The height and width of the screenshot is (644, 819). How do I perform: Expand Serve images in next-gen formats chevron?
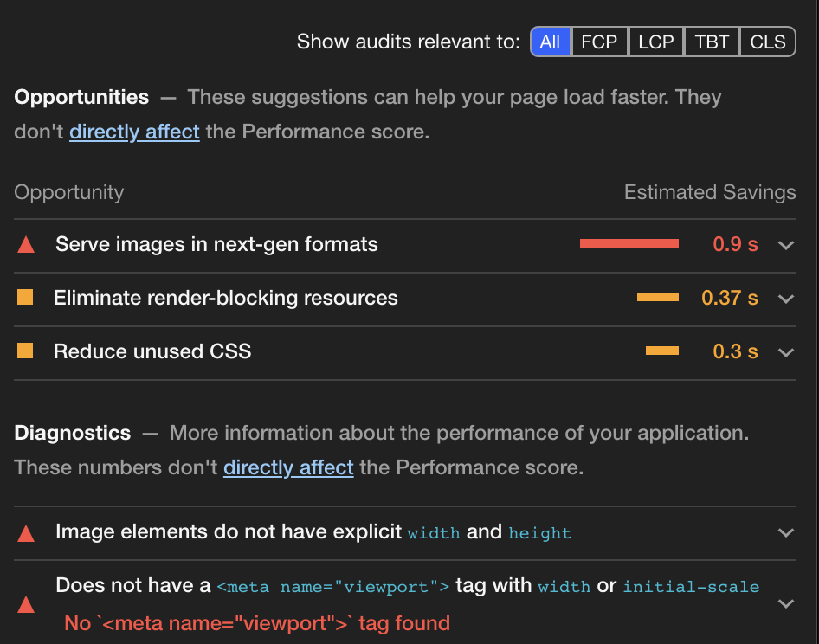pos(786,245)
